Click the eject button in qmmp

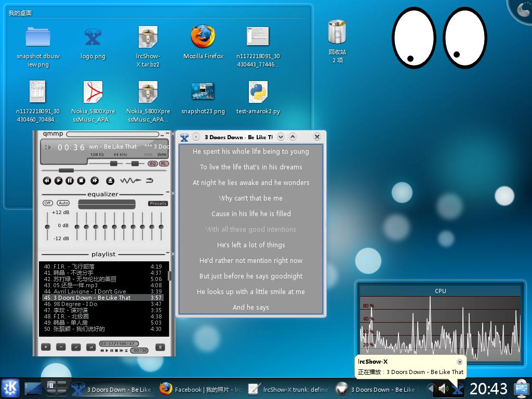110,181
